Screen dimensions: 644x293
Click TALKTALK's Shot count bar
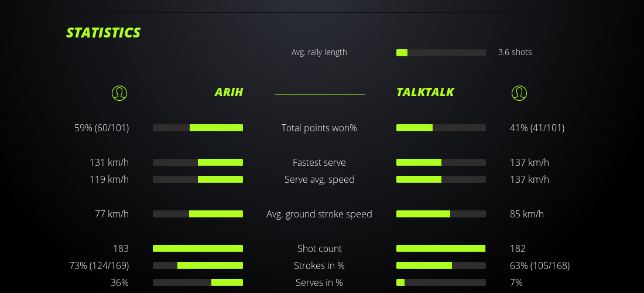(441, 248)
